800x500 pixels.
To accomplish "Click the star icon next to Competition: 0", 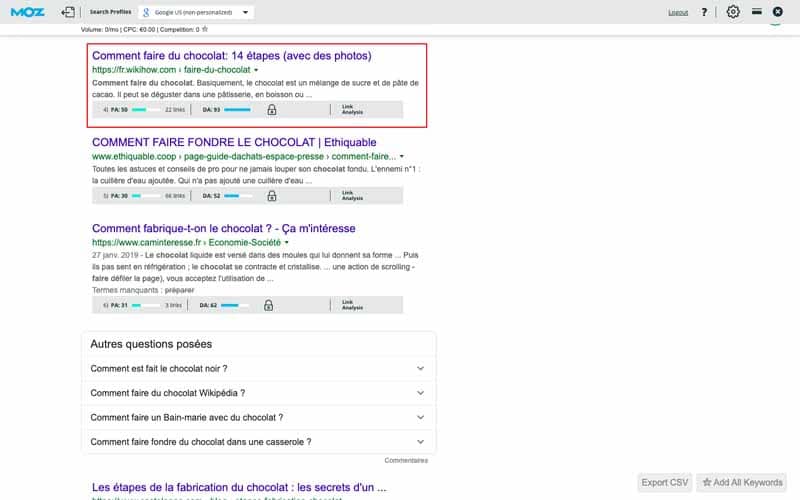I will point(205,29).
